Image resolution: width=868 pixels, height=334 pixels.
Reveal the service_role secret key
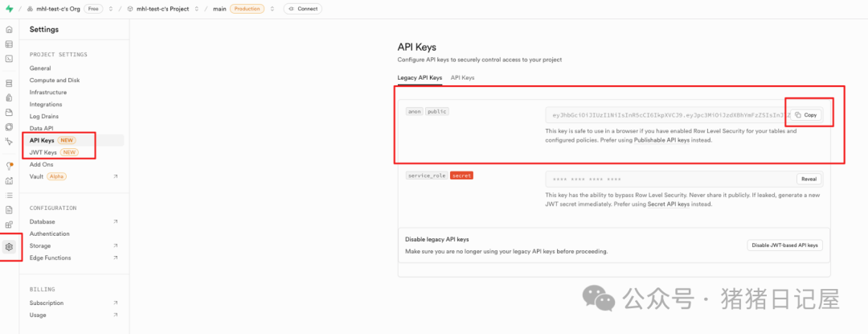point(810,179)
